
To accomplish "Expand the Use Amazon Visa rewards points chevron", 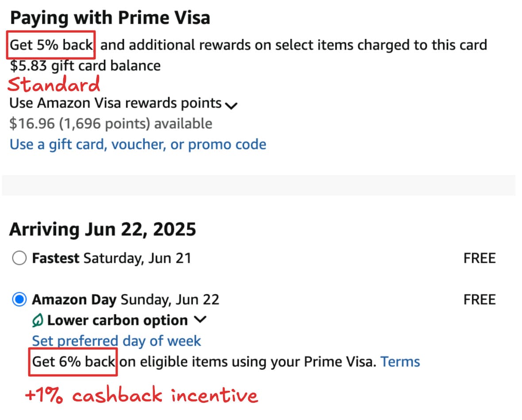I will pos(231,106).
